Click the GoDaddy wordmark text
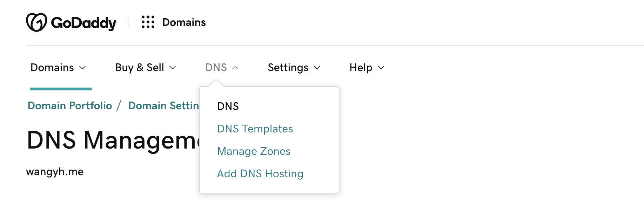The image size is (644, 206). (83, 23)
